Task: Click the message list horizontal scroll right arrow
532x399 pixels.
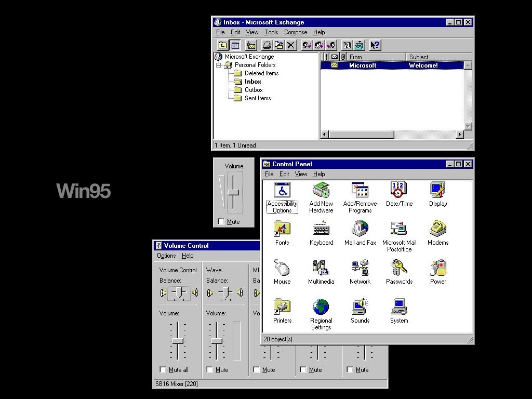Action: click(x=460, y=135)
